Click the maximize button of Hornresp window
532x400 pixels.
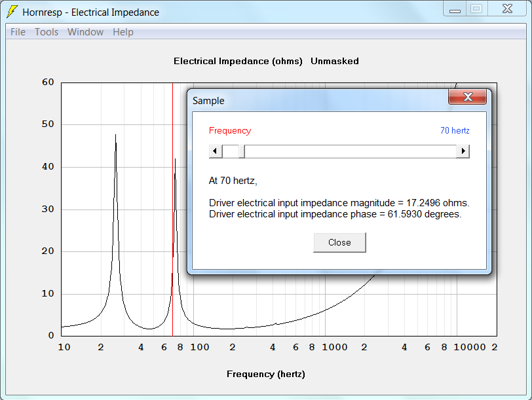[477, 9]
